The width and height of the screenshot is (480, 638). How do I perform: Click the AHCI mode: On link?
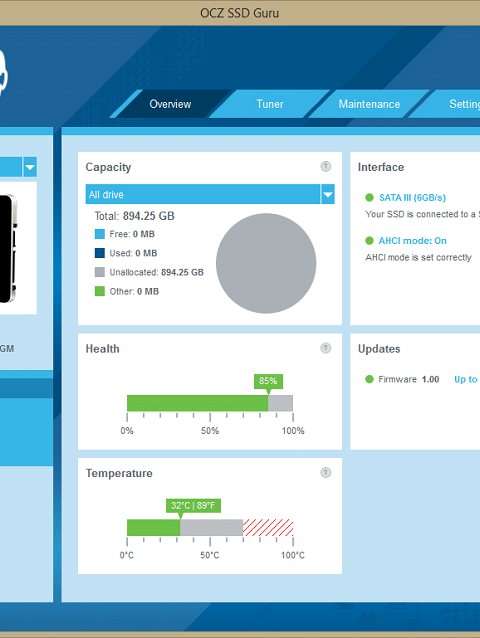[x=412, y=241]
